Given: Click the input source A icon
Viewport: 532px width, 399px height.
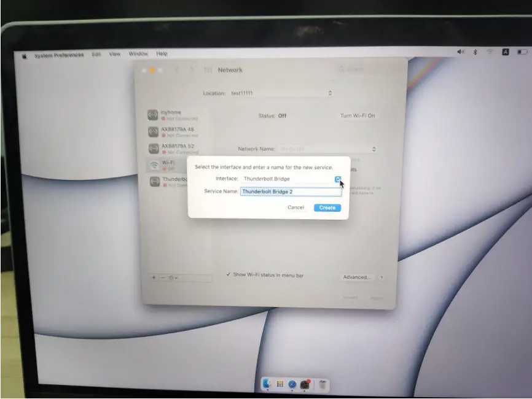Looking at the screenshot, I should point(506,52).
